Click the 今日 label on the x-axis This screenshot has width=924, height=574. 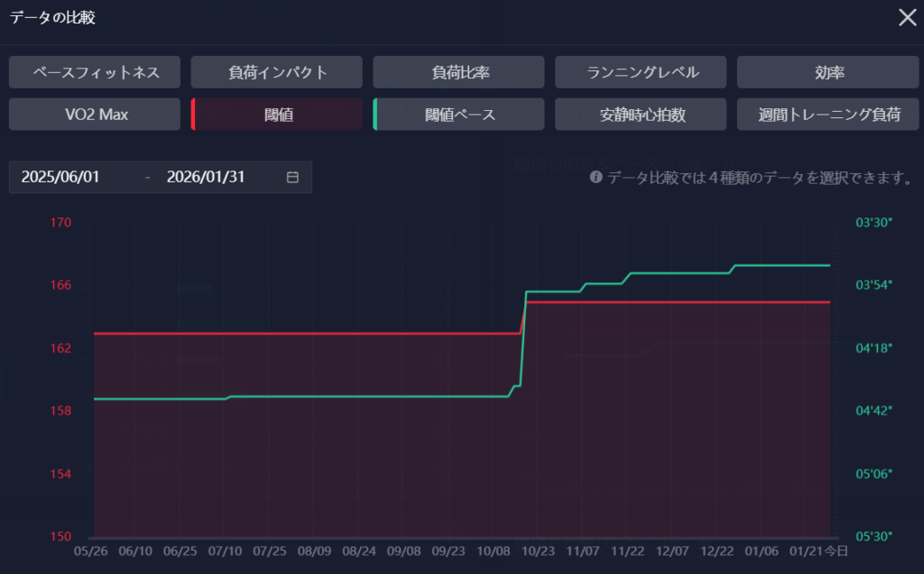pos(838,551)
